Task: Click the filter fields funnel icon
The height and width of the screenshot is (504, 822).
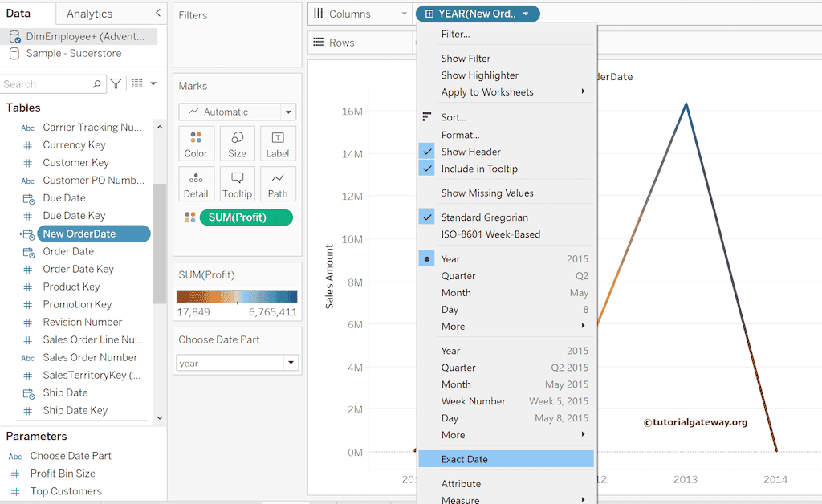Action: [116, 83]
